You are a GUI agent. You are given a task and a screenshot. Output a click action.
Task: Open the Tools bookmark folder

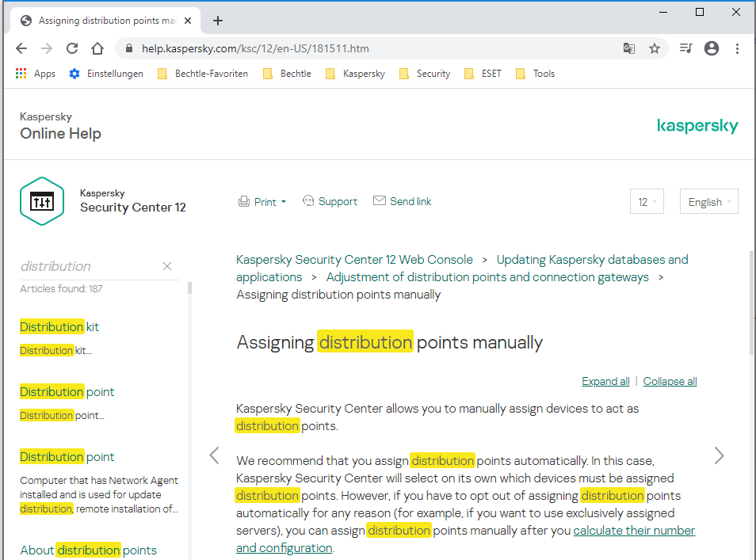(535, 74)
